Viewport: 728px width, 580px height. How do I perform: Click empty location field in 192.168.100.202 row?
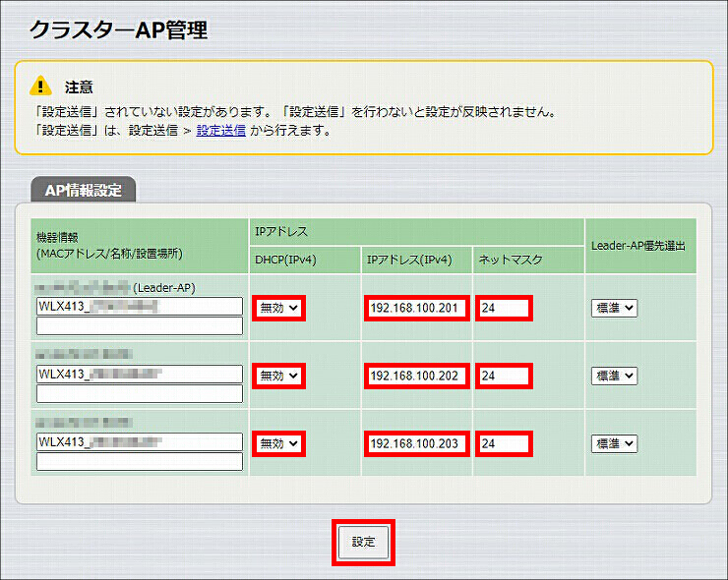(140, 393)
